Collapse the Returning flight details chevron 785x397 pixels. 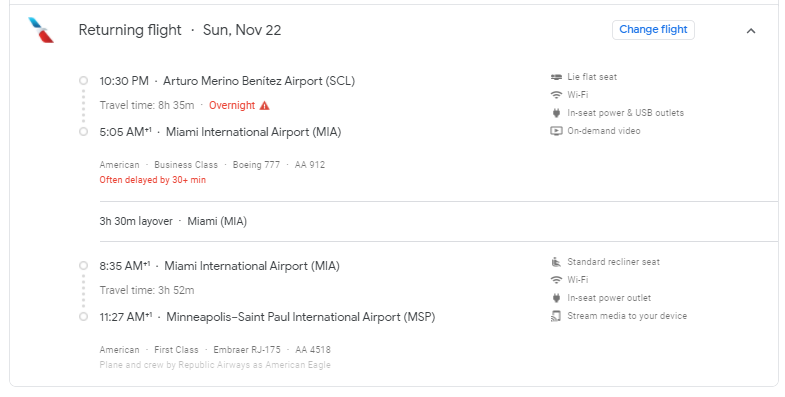tap(751, 31)
